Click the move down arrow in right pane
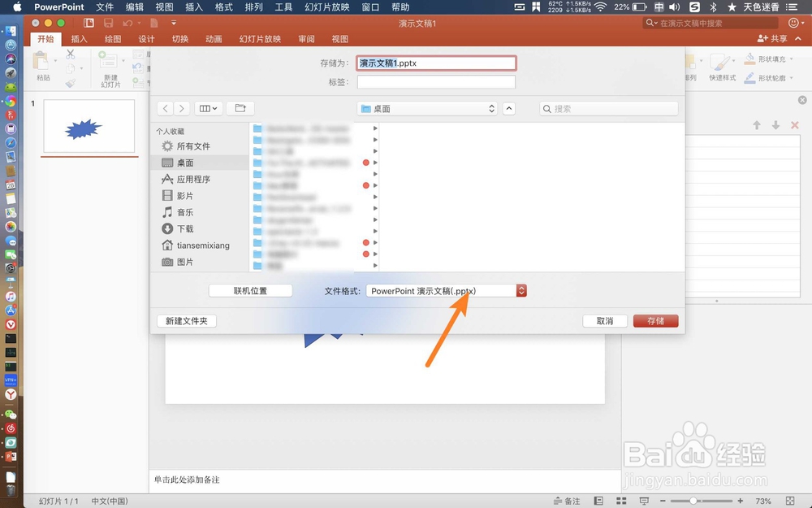Screen dimensions: 812x508 point(775,125)
